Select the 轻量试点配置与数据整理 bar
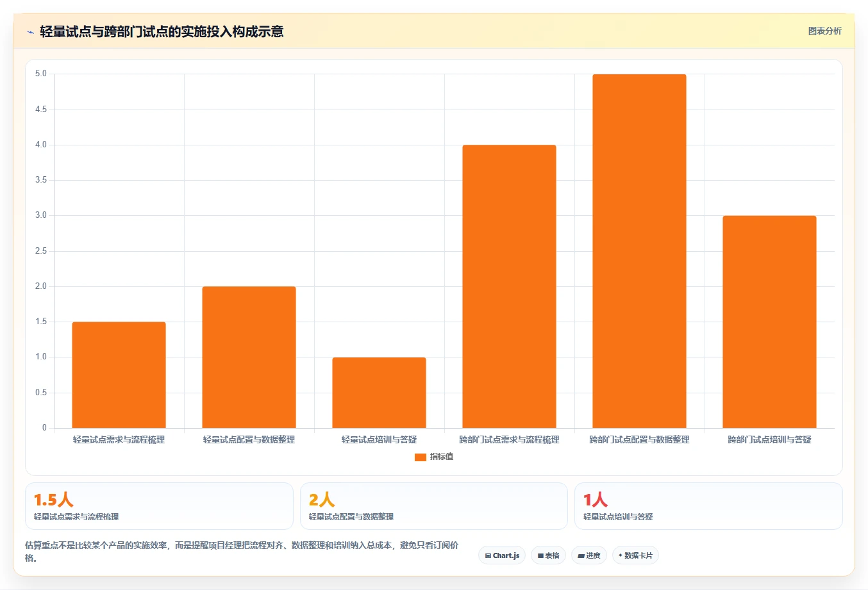The image size is (868, 590). tap(249, 357)
